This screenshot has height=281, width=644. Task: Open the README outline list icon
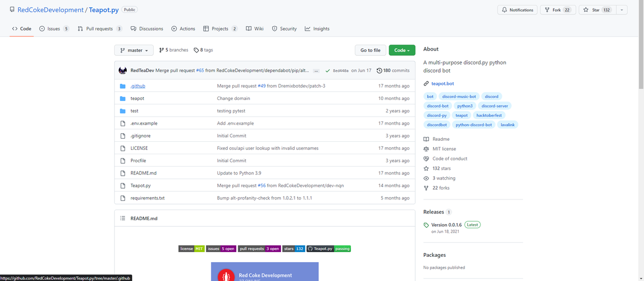tap(122, 219)
